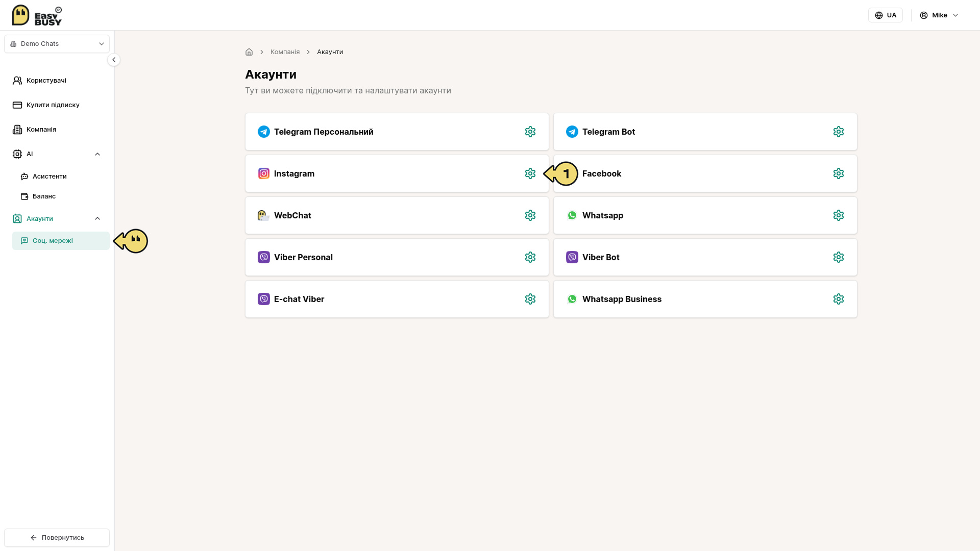Click the Whatsapp Business logo icon

click(x=572, y=299)
